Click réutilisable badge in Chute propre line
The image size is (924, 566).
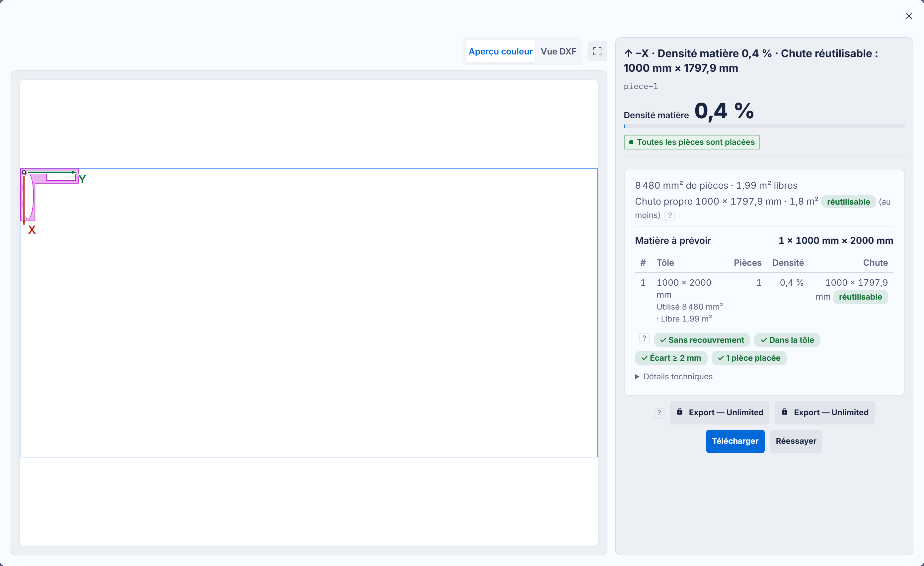(x=848, y=202)
